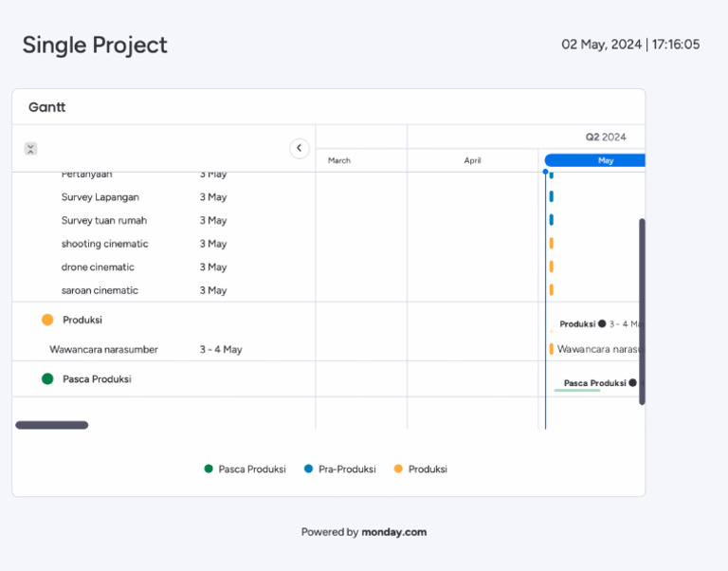Click the orange drone cinematic timeline bar
The height and width of the screenshot is (571, 728).
click(x=552, y=267)
